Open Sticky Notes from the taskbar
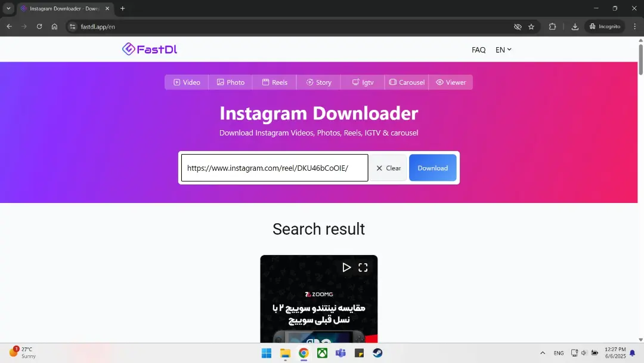The image size is (644, 363). (360, 353)
